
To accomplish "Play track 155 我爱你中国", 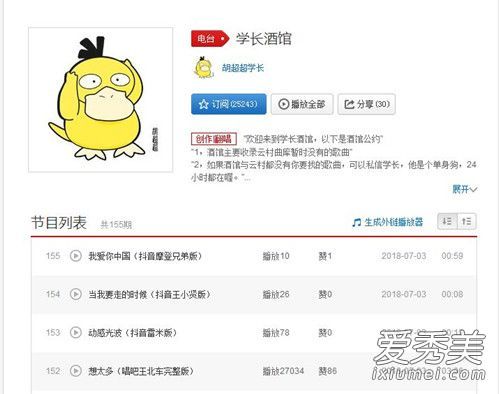I will coord(76,256).
